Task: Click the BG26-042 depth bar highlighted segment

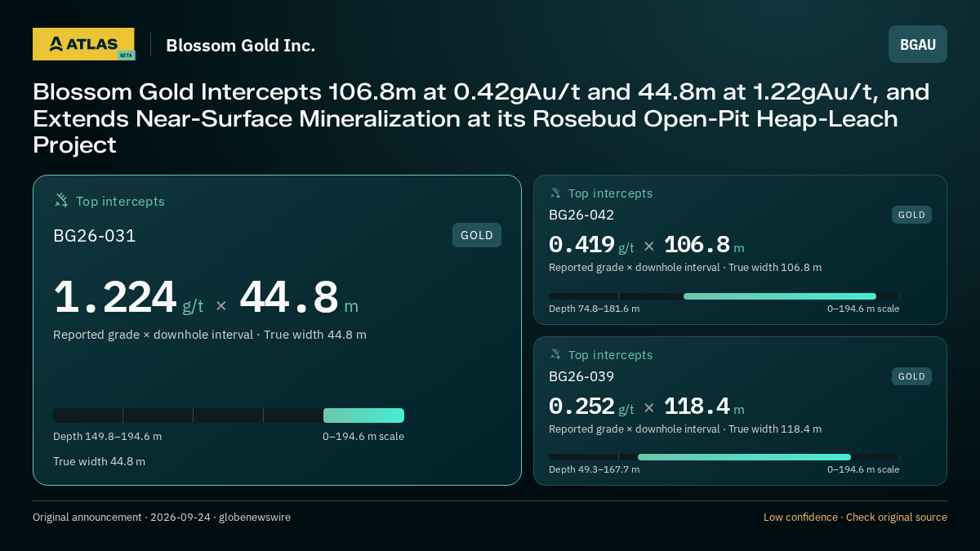Action: tap(780, 296)
